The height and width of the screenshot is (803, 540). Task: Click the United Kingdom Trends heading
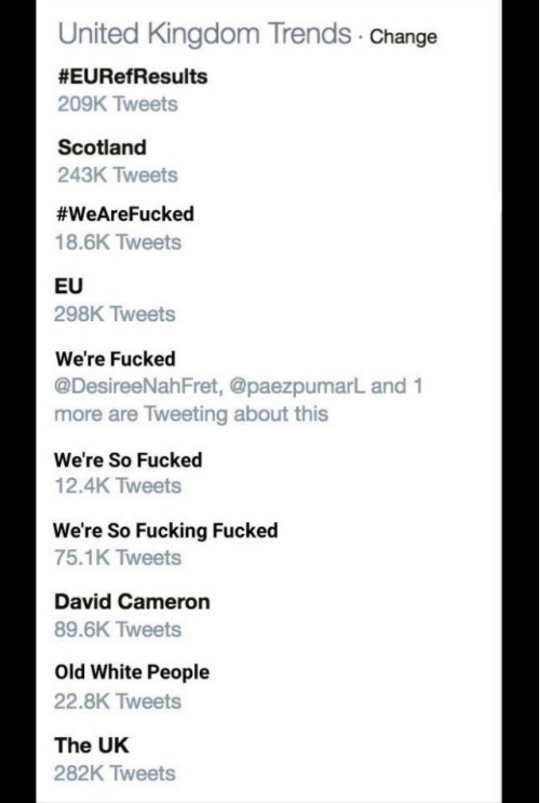[205, 35]
